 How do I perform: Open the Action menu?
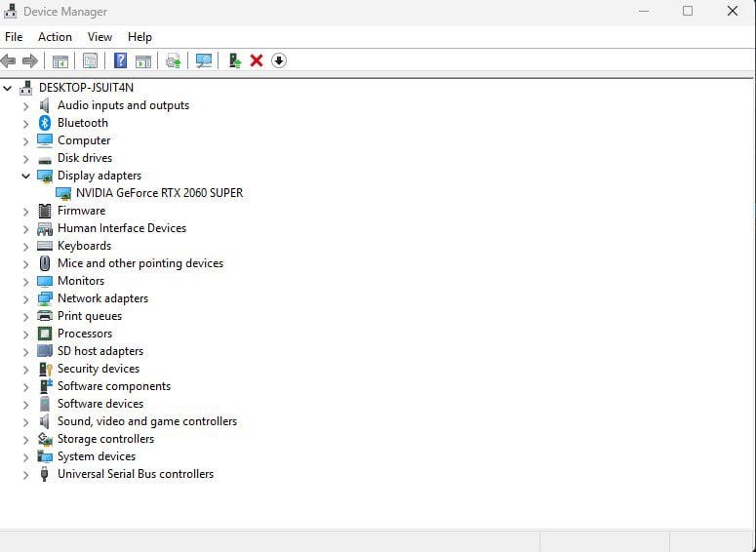(x=55, y=37)
